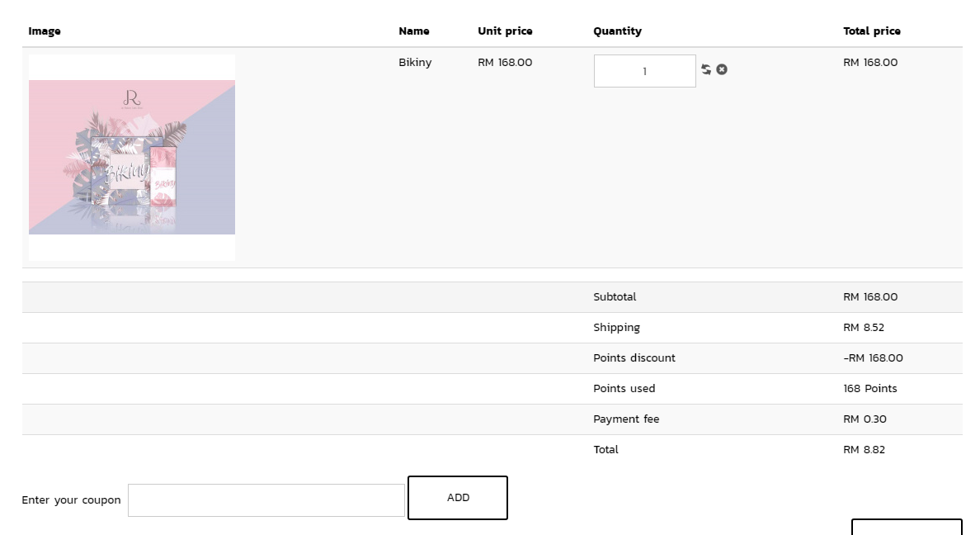980x535 pixels.
Task: Remove Bikiny from cart with the X icon
Action: click(x=722, y=69)
